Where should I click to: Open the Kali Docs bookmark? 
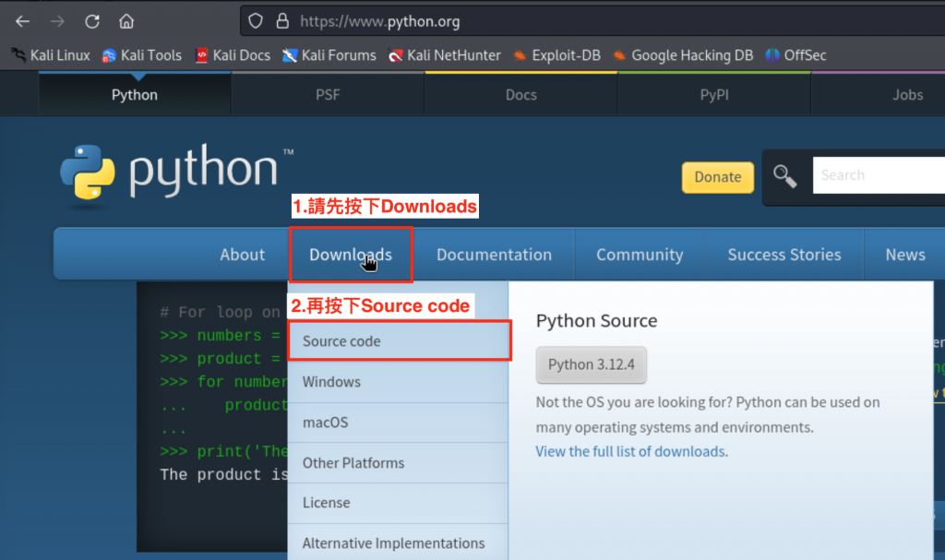click(233, 55)
